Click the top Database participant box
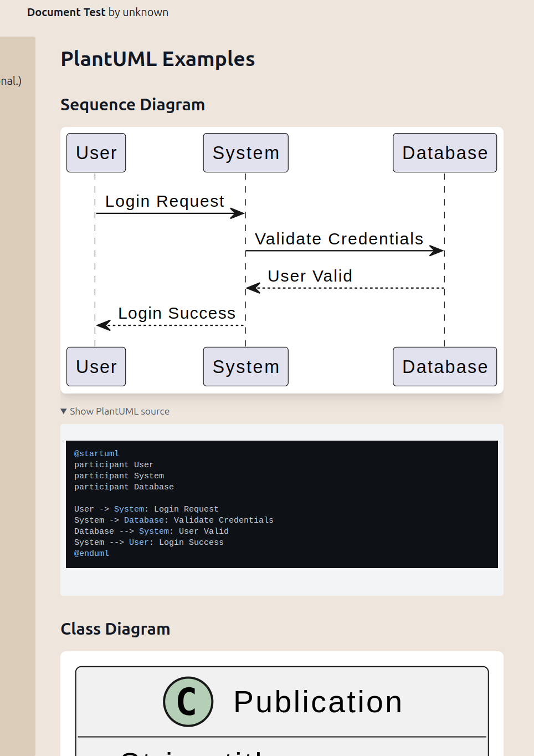This screenshot has width=534, height=756. (x=445, y=153)
